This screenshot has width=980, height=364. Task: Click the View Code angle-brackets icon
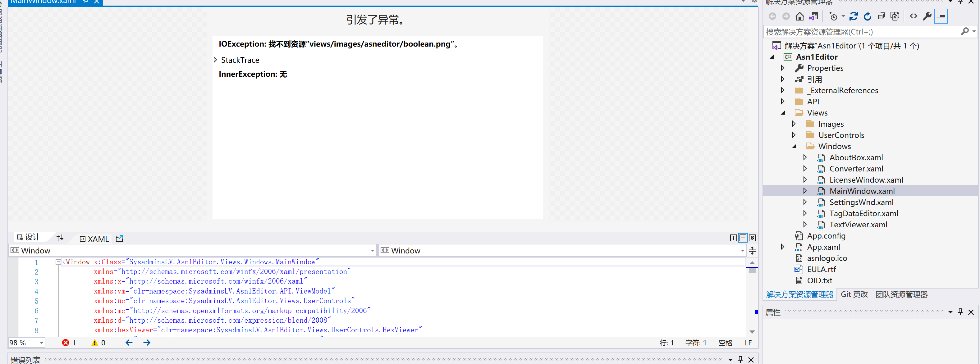[913, 16]
